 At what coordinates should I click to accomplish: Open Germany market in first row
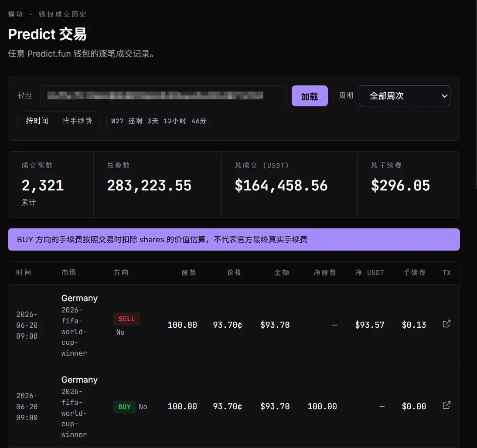tap(79, 298)
